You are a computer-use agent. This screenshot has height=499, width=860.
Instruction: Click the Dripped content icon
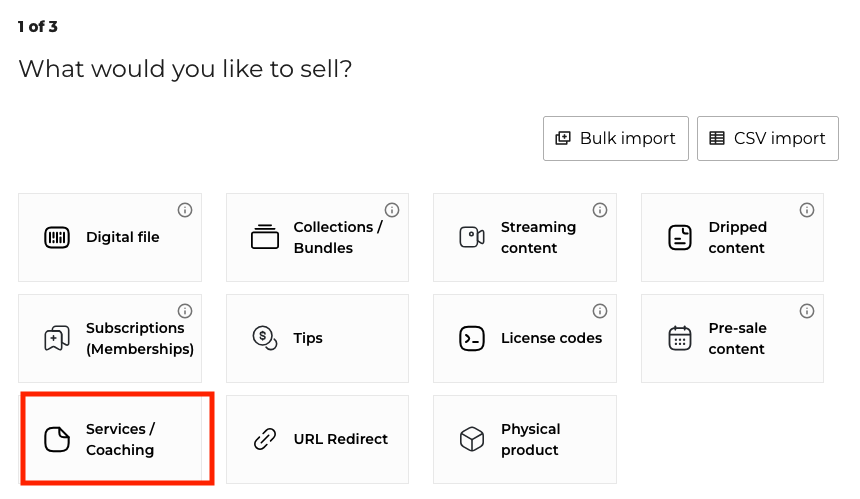679,238
